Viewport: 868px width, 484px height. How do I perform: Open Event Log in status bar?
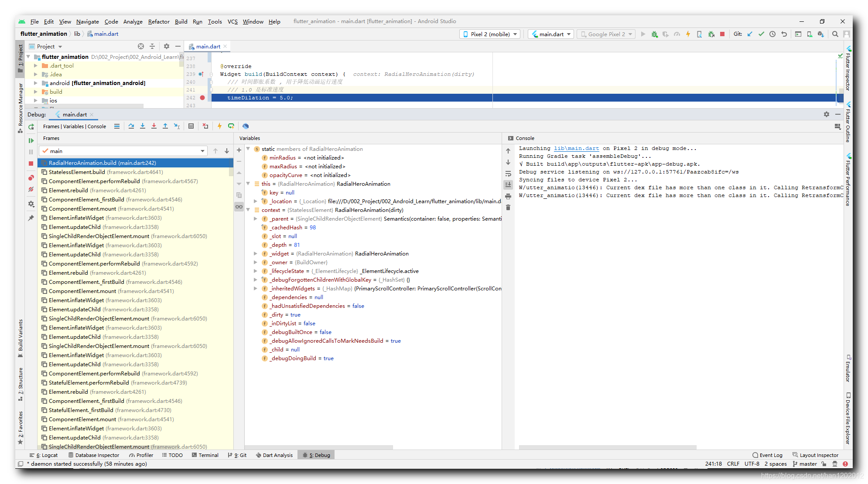(x=767, y=455)
